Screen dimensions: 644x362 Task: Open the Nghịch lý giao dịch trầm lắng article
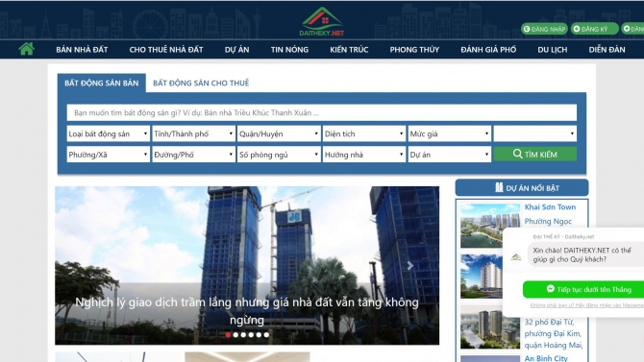[247, 311]
